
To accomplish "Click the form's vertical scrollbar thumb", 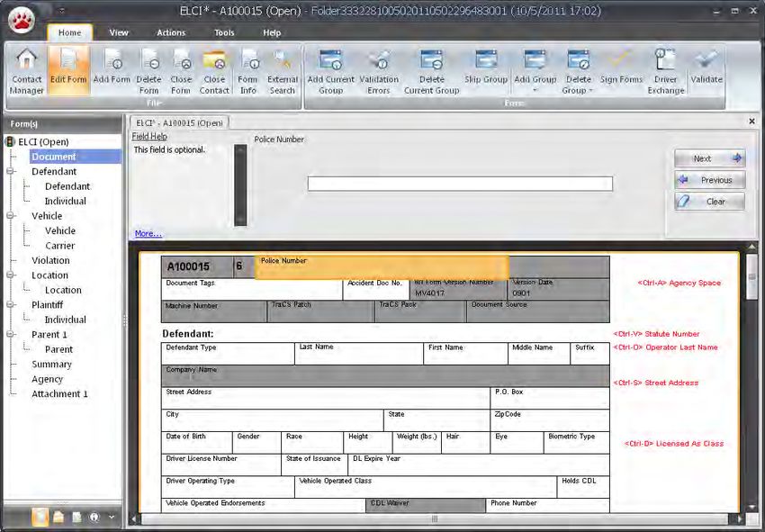I will tap(751, 276).
